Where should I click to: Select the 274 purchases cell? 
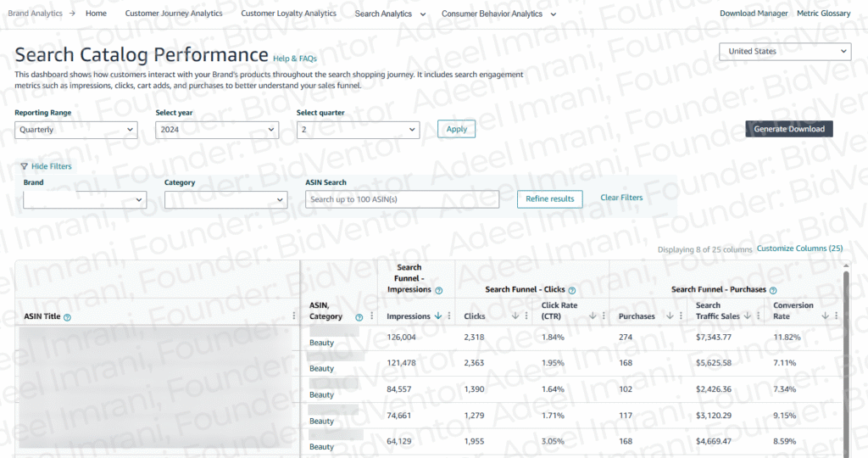point(626,338)
